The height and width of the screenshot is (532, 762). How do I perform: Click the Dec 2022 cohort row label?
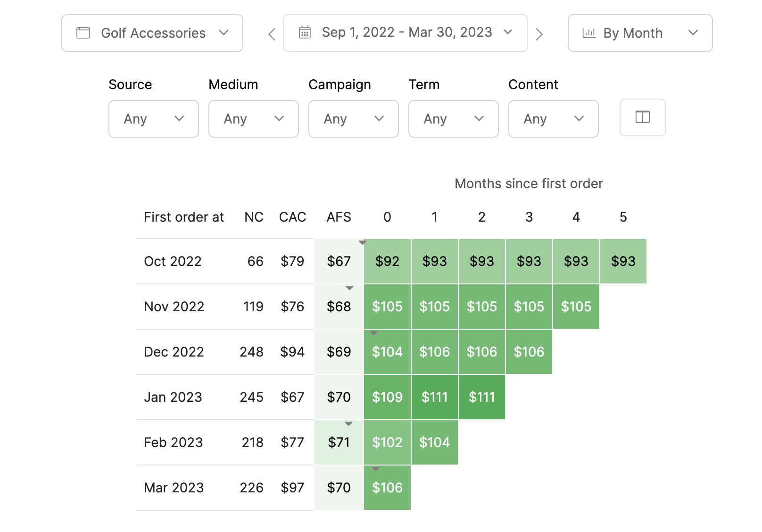pyautogui.click(x=174, y=352)
